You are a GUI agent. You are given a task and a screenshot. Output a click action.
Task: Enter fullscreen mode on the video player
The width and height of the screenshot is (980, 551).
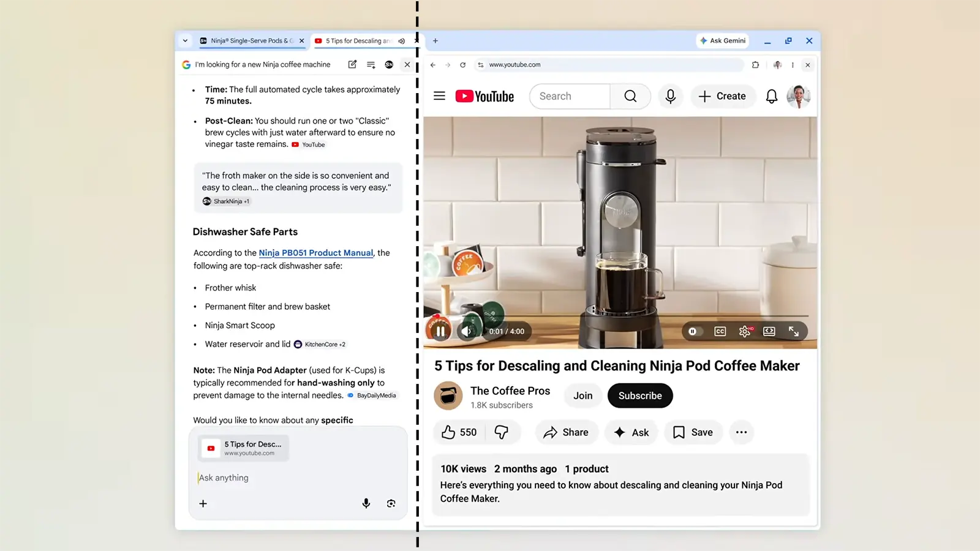coord(794,331)
